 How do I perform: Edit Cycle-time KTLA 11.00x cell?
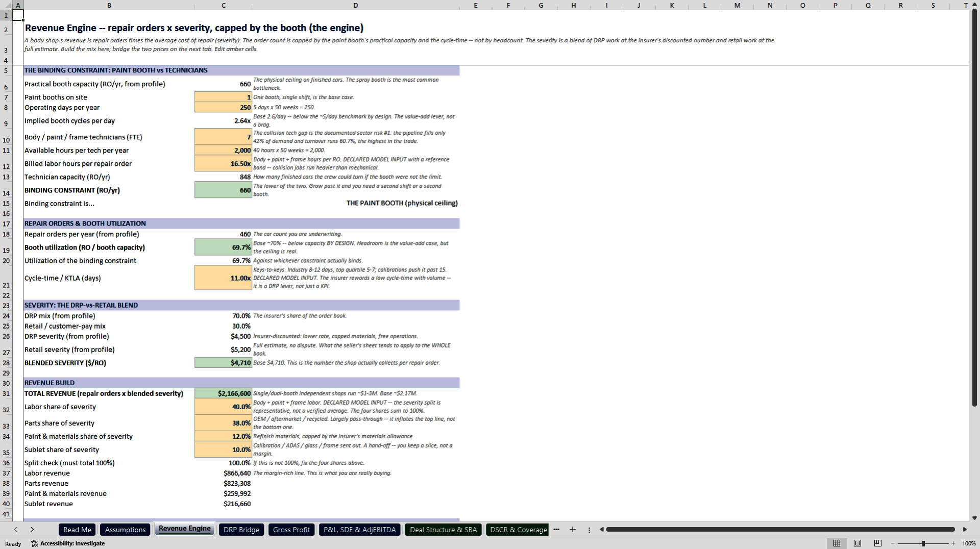click(x=224, y=278)
